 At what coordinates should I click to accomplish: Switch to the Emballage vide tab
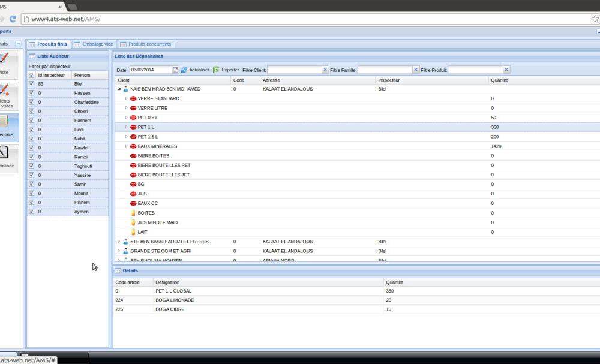(x=94, y=44)
